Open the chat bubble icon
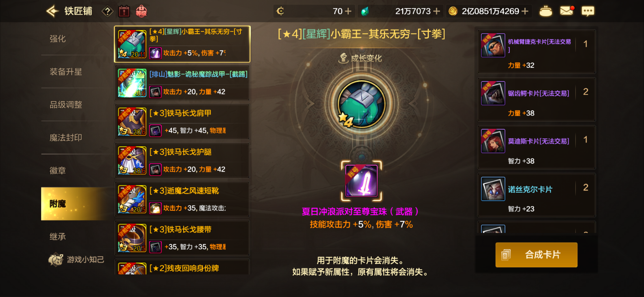Image resolution: width=644 pixels, height=297 pixels. click(x=588, y=11)
